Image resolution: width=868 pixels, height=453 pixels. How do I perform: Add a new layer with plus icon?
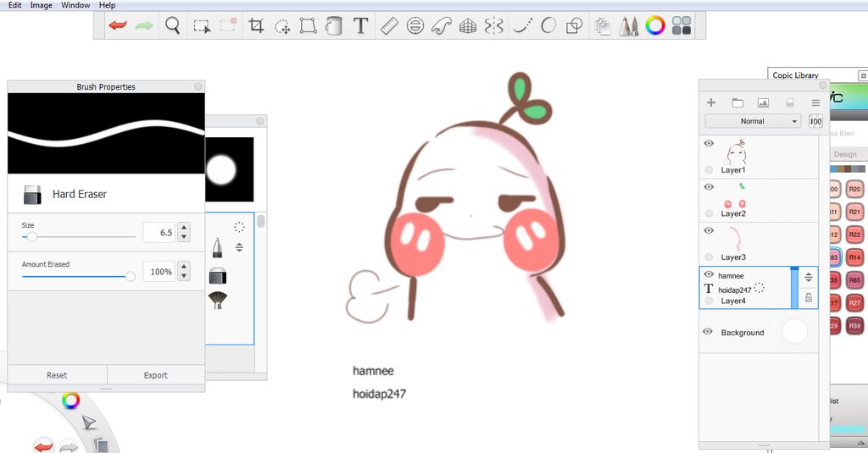click(711, 102)
